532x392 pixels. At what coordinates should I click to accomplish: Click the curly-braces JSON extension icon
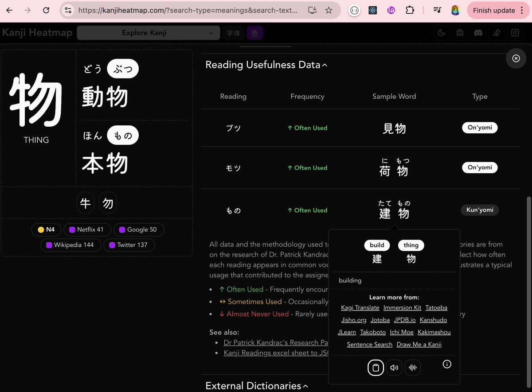[354, 10]
